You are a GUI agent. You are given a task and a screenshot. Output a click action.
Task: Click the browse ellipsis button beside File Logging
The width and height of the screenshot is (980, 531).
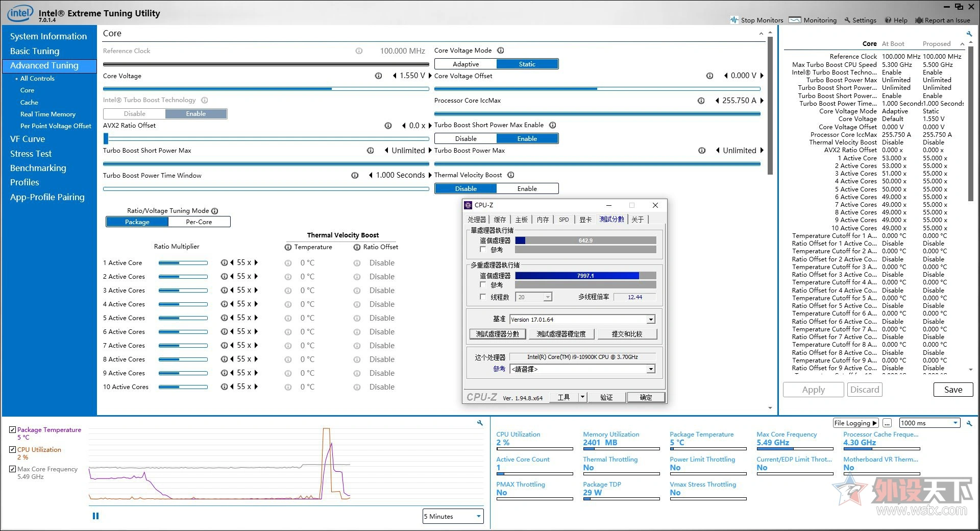coord(887,423)
